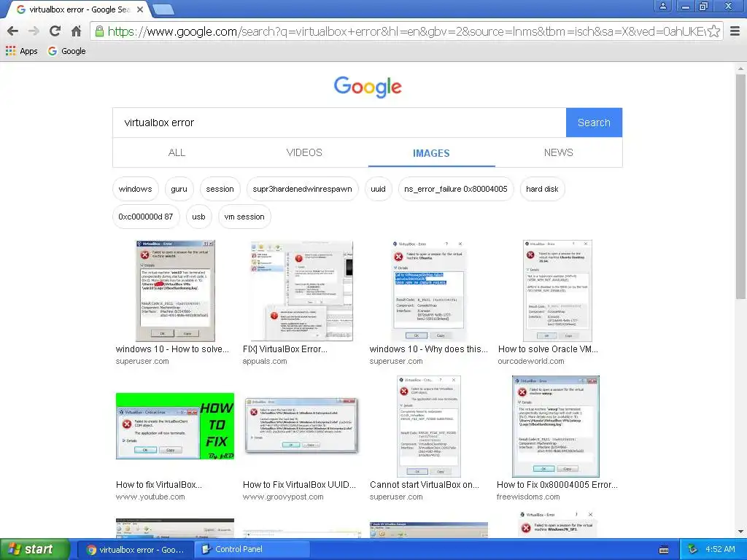Click 'How to Fix VirtualBox UUID...' title
747x560 pixels.
[x=299, y=485]
